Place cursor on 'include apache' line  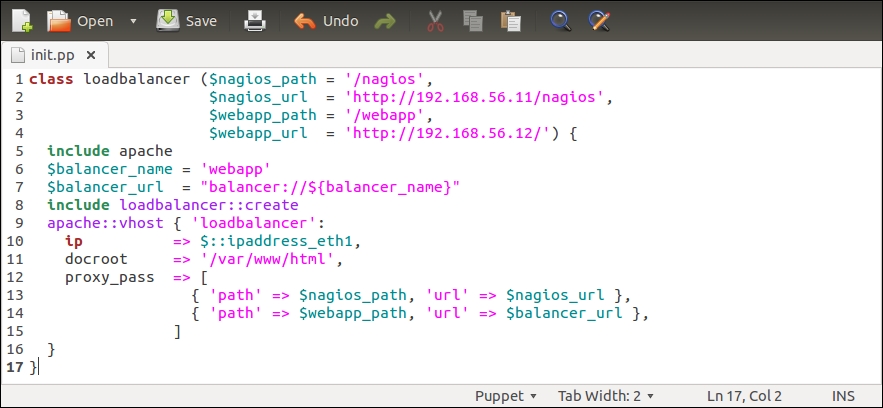click(110, 151)
